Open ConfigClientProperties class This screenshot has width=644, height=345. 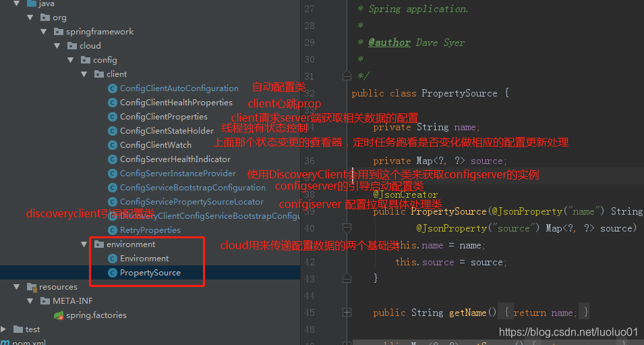[163, 117]
